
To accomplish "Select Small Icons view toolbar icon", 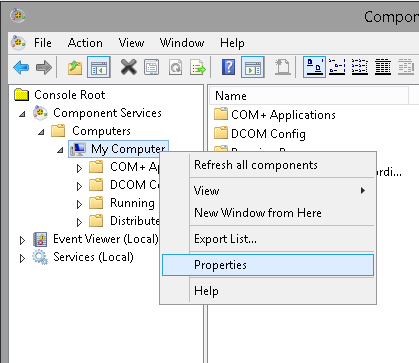I will [337, 67].
